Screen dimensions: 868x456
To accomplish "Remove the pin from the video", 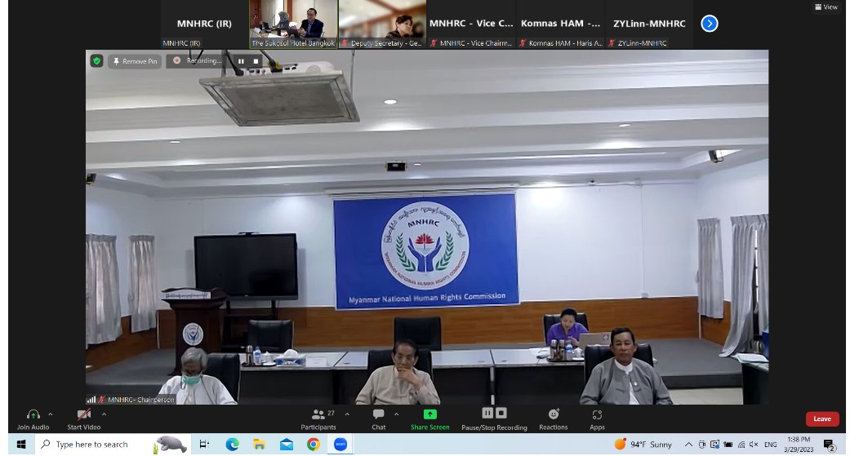I will pyautogui.click(x=135, y=61).
